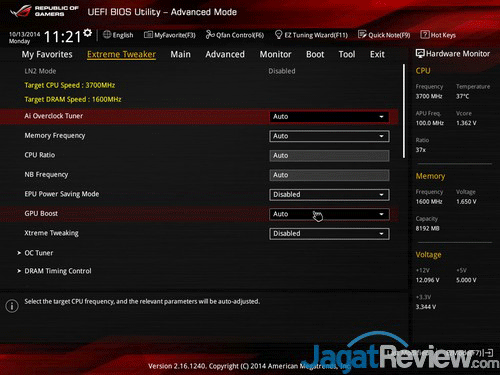Click the 3.344 V reading
Screen dimensions: 500x375
coord(426,307)
